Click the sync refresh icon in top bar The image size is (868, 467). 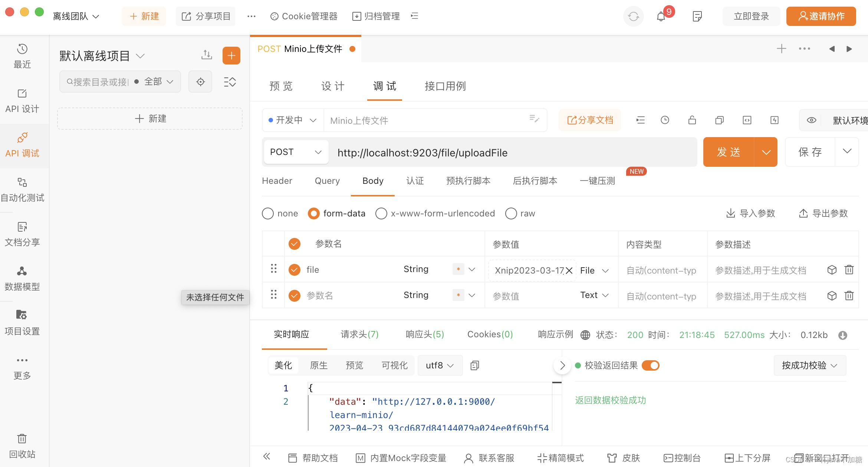coord(634,16)
